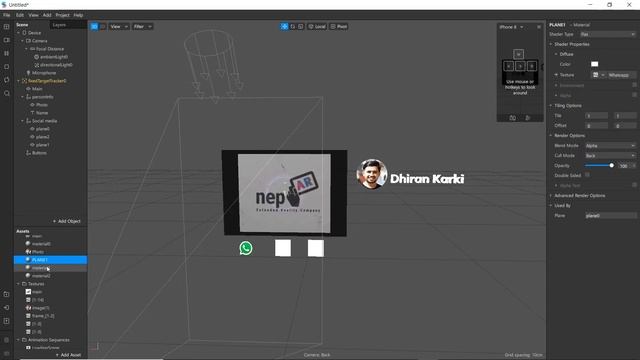The image size is (640, 360).
Task: Open the Project menu
Action: (62, 15)
